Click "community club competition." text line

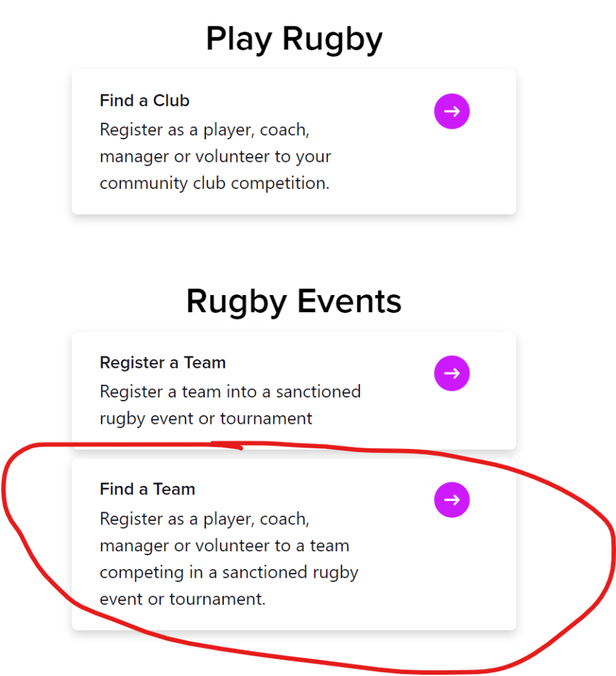[x=214, y=183]
